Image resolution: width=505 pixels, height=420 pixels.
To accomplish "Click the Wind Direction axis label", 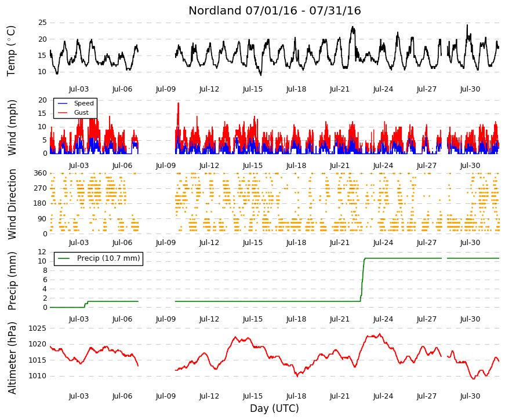I will [12, 204].
